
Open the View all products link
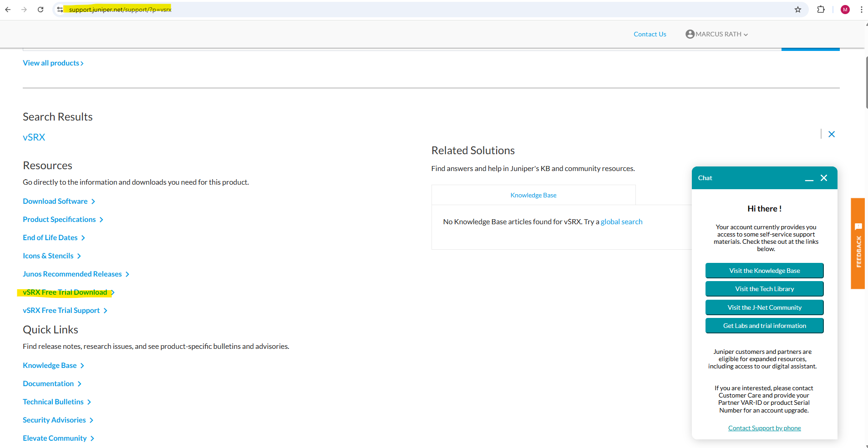[x=53, y=63]
